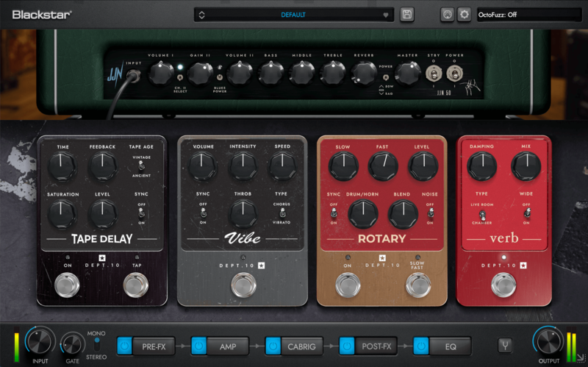Image resolution: width=588 pixels, height=367 pixels.
Task: Flip Tape Delay SYNC switch
Action: pos(141,213)
